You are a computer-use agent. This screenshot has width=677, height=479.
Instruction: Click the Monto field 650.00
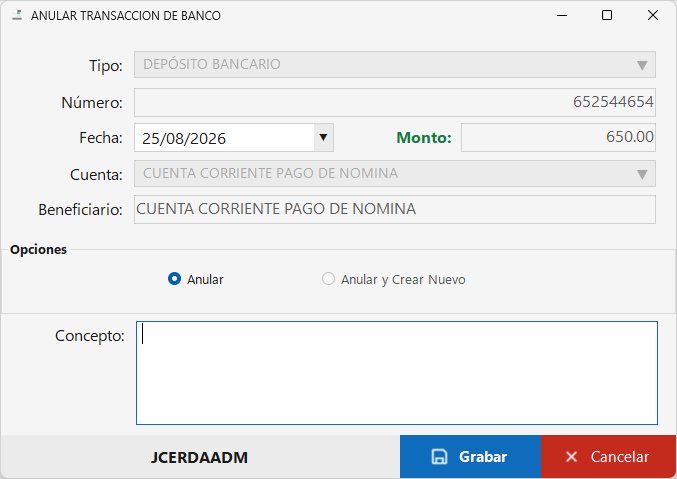click(x=558, y=137)
